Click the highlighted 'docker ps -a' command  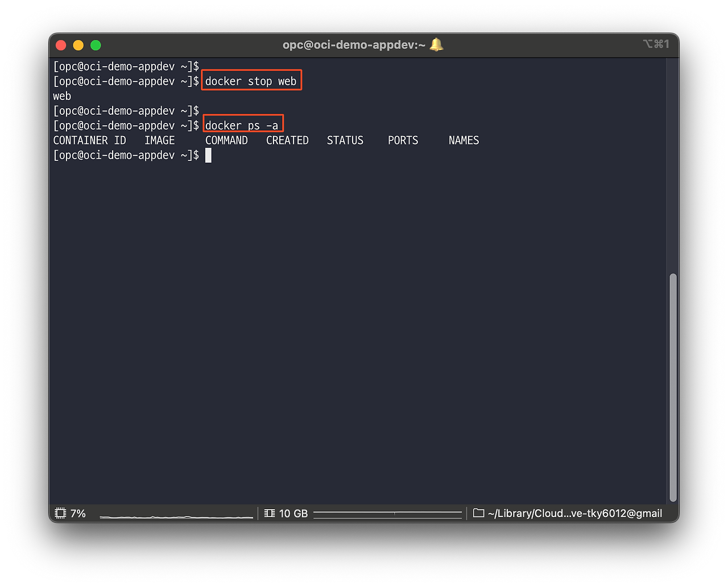tap(242, 126)
